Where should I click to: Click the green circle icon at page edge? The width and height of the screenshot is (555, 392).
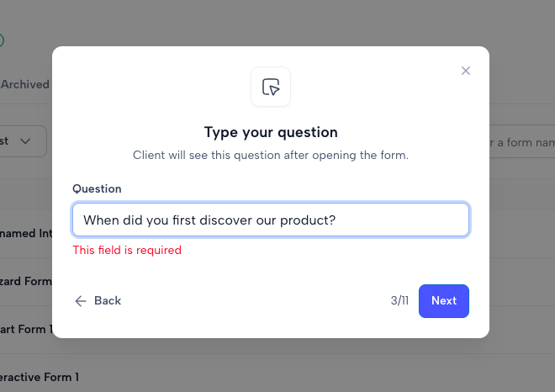(1, 40)
